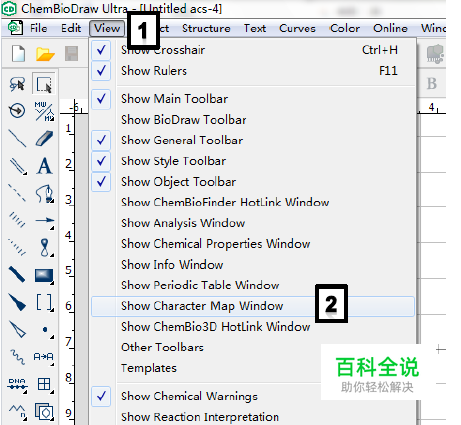Choose Show Character Map Window

tap(253, 306)
